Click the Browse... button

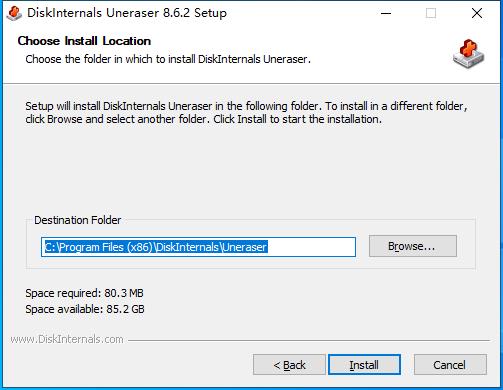413,246
